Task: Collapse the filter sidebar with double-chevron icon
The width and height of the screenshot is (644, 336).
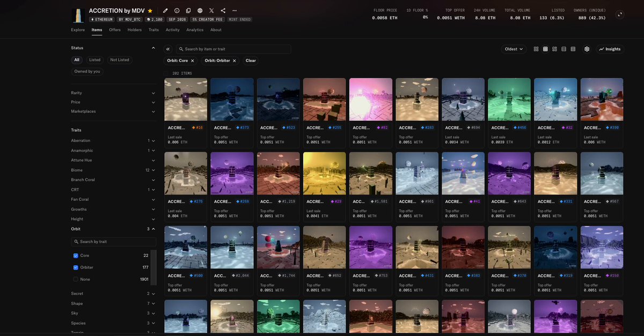Action: point(168,49)
